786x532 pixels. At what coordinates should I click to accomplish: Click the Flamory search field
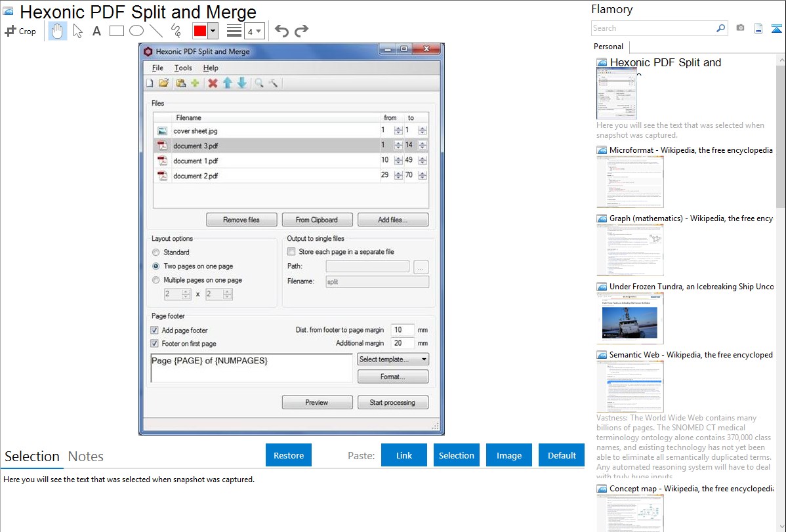click(x=653, y=28)
